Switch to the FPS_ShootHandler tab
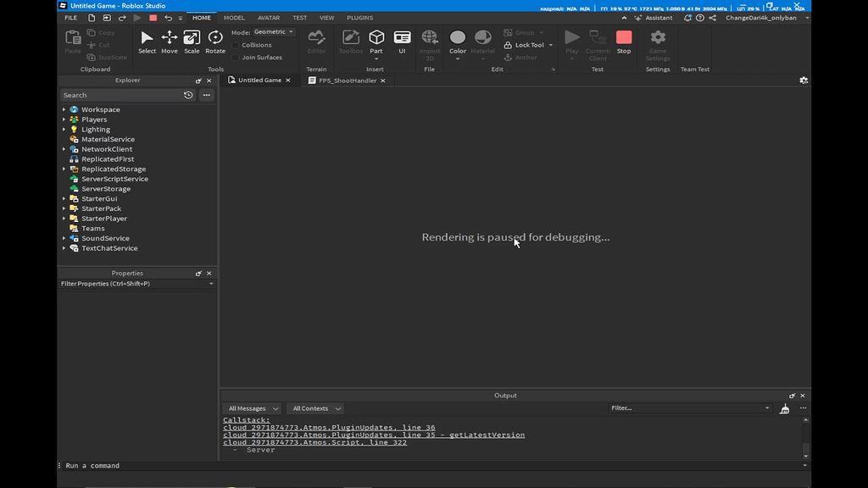The image size is (868, 488). click(x=348, y=80)
